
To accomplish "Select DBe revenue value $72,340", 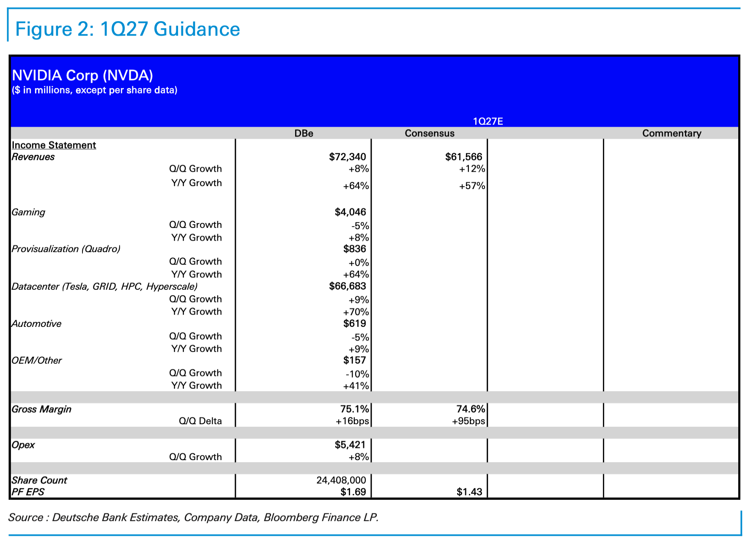I will (347, 157).
